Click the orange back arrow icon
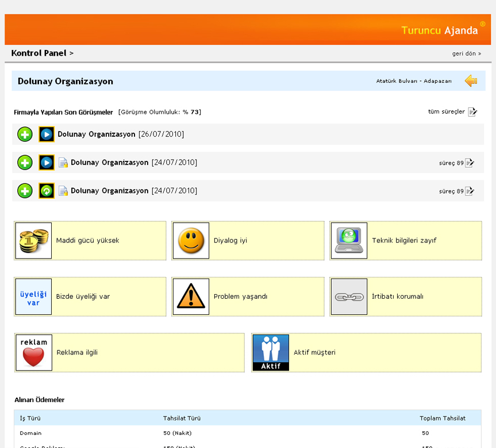 tap(471, 81)
